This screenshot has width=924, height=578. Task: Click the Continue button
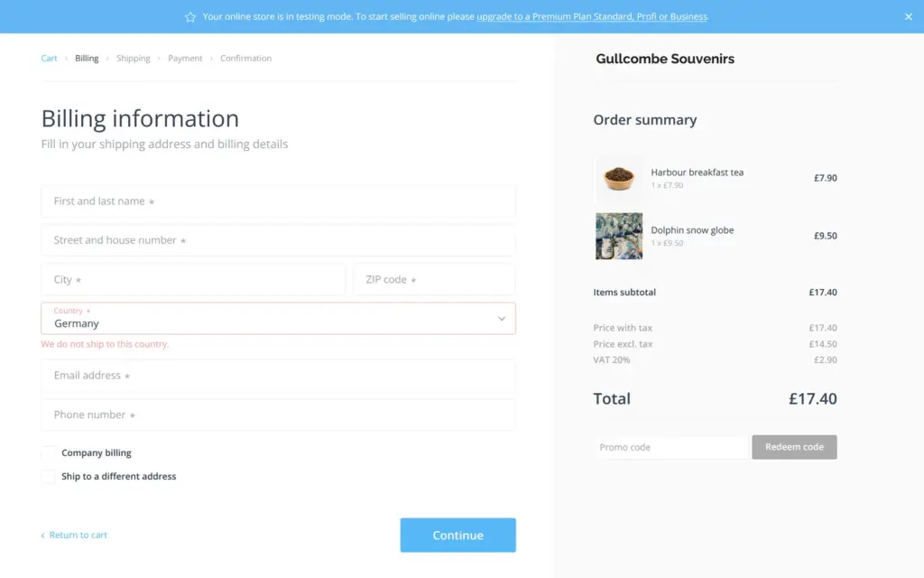click(x=457, y=535)
